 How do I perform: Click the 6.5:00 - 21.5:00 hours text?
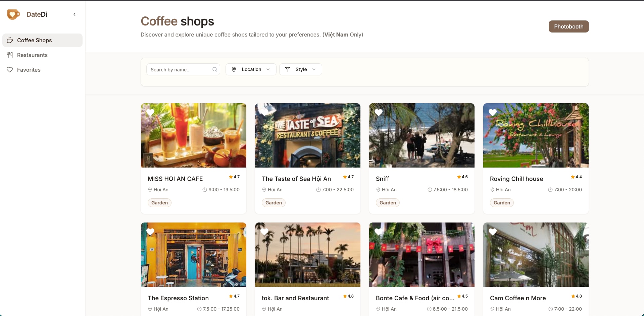click(x=450, y=309)
